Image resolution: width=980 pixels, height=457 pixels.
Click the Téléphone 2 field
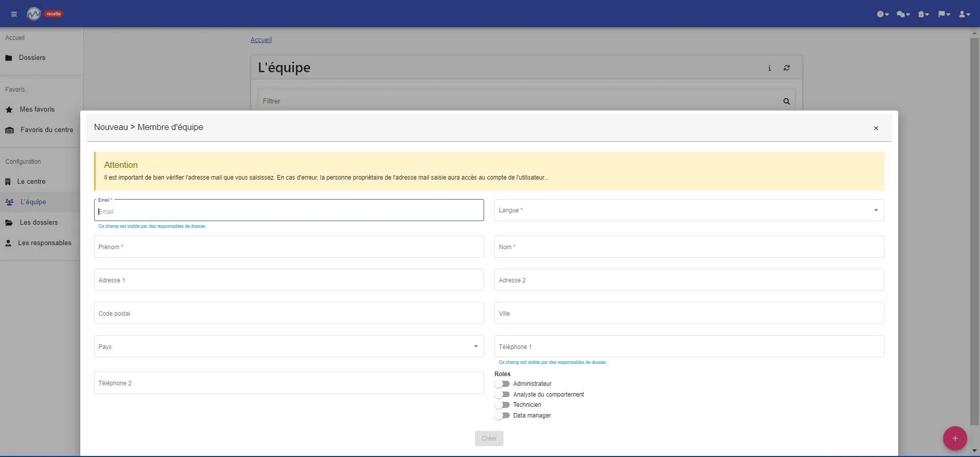(289, 383)
